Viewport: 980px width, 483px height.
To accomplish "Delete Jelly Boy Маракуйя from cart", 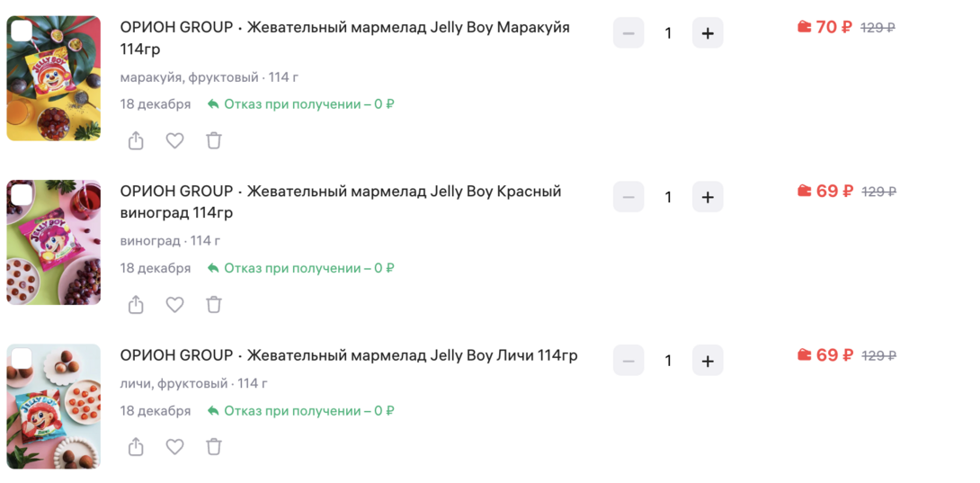I will tap(213, 140).
